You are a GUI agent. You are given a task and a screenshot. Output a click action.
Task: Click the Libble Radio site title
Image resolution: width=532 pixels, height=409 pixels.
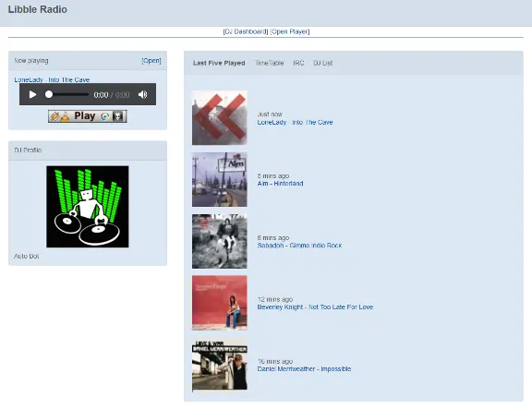click(37, 9)
